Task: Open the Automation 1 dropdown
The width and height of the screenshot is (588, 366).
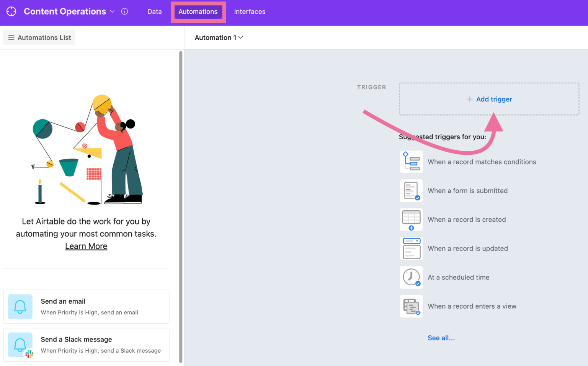Action: 240,37
